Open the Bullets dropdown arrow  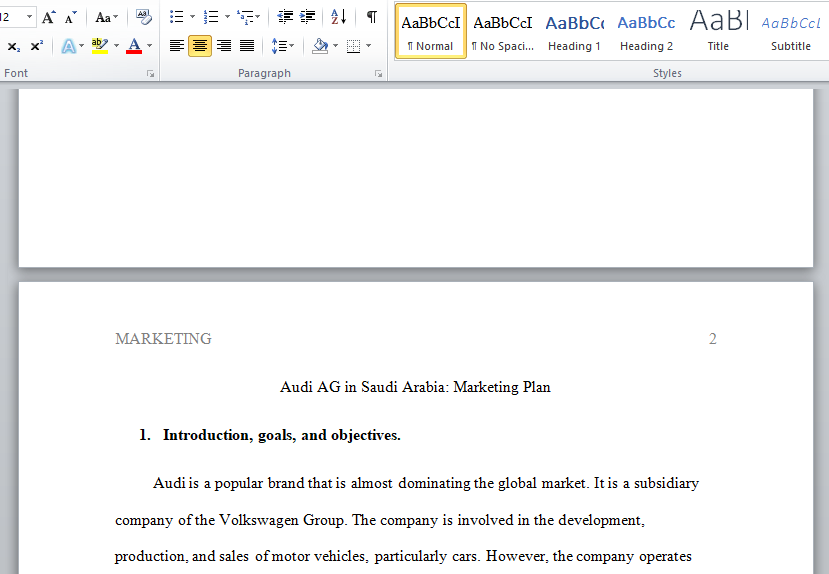click(192, 17)
